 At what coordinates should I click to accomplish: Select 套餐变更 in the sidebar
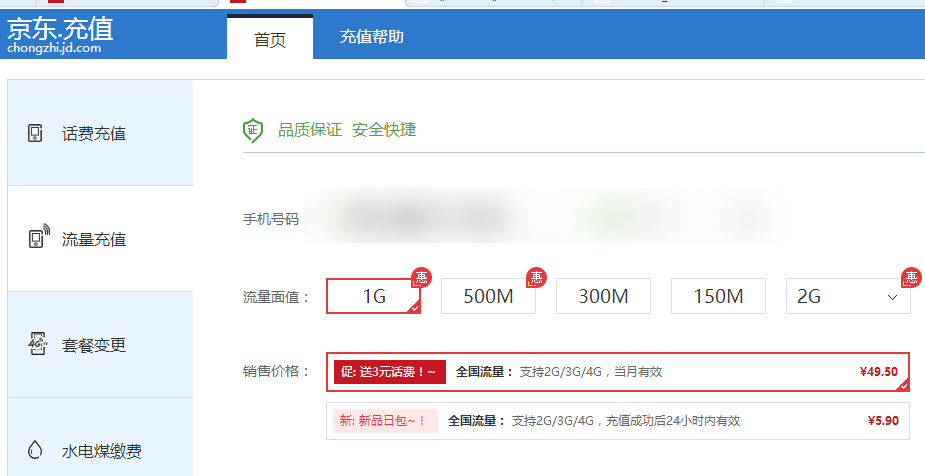coord(100,344)
